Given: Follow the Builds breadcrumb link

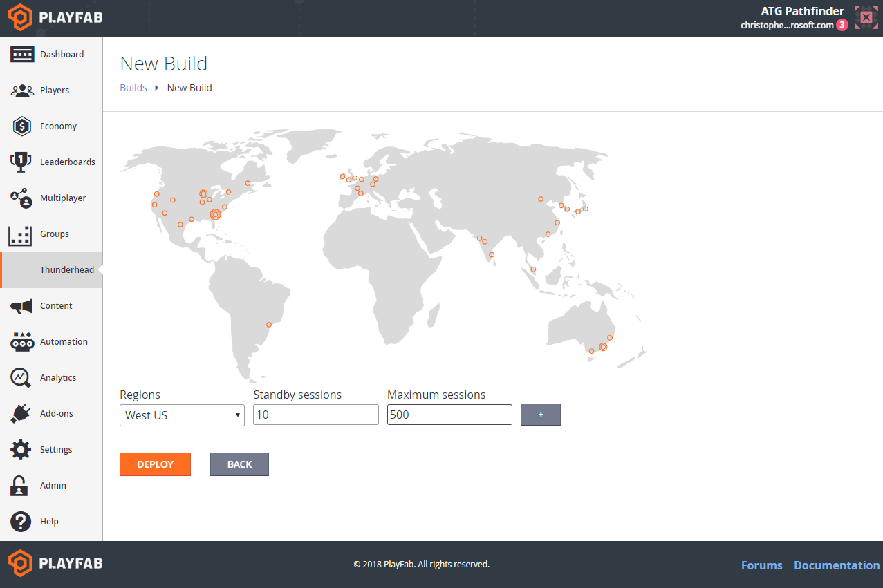Looking at the screenshot, I should (133, 88).
